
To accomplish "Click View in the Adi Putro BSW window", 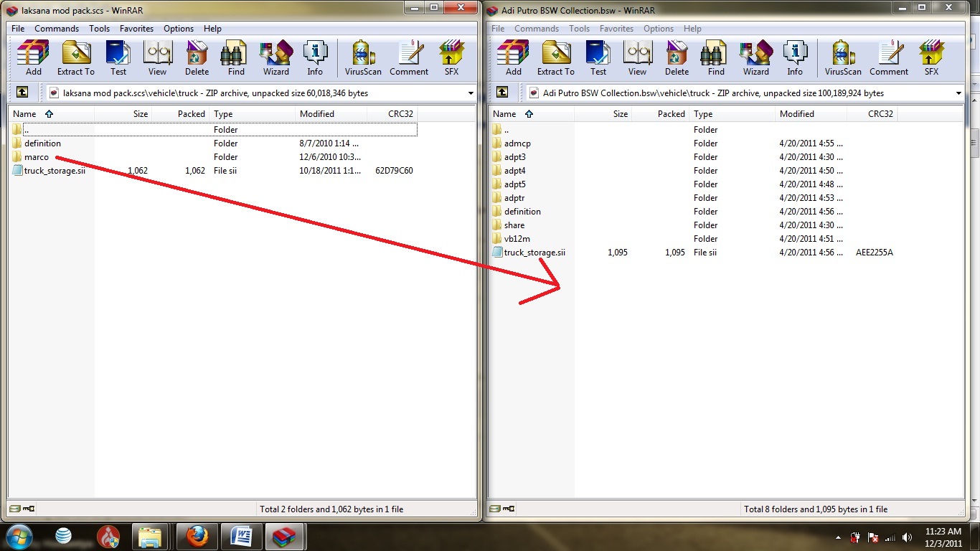I will [x=637, y=58].
